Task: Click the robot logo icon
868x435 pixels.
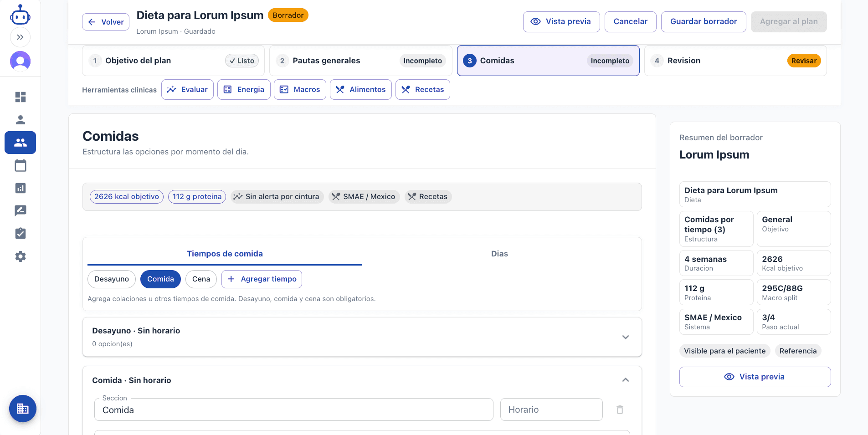Action: click(20, 14)
